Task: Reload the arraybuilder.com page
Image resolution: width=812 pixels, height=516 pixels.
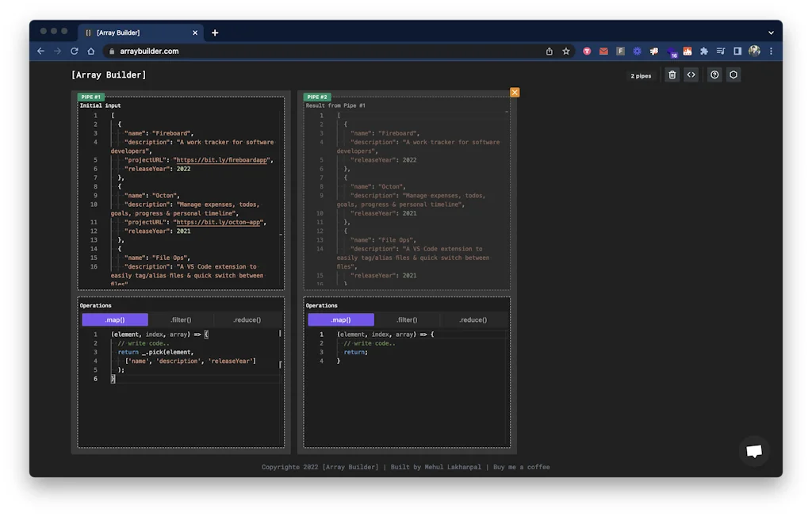Action: [74, 52]
